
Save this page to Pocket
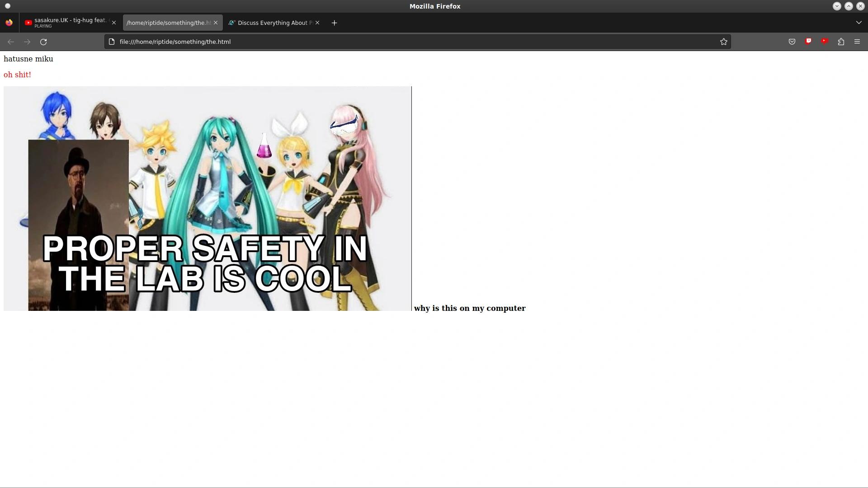792,42
